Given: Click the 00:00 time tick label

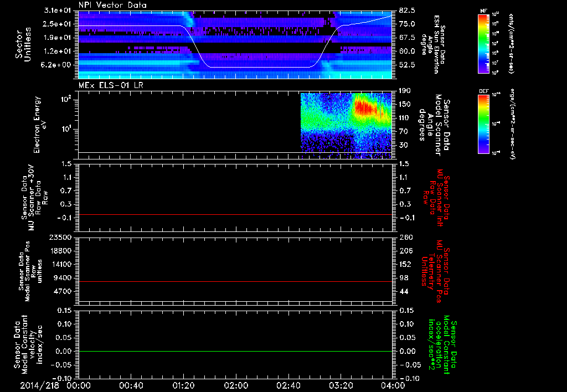Looking at the screenshot, I should pyautogui.click(x=79, y=385).
